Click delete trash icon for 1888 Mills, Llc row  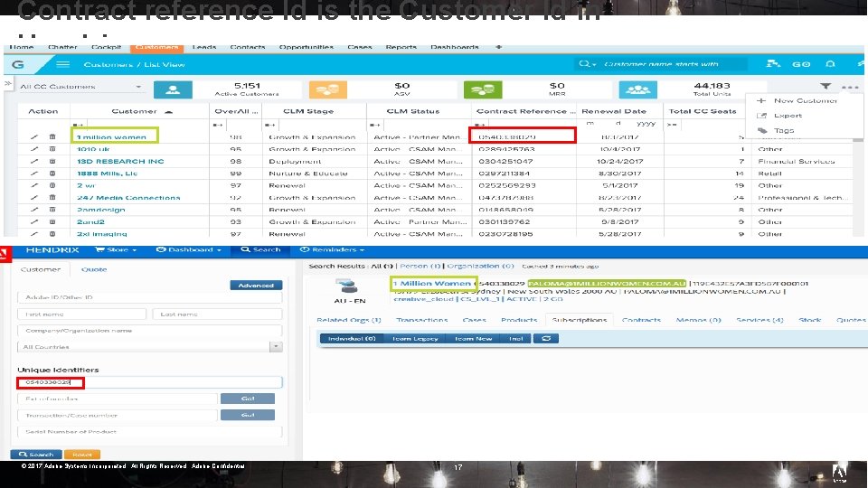[x=52, y=174]
